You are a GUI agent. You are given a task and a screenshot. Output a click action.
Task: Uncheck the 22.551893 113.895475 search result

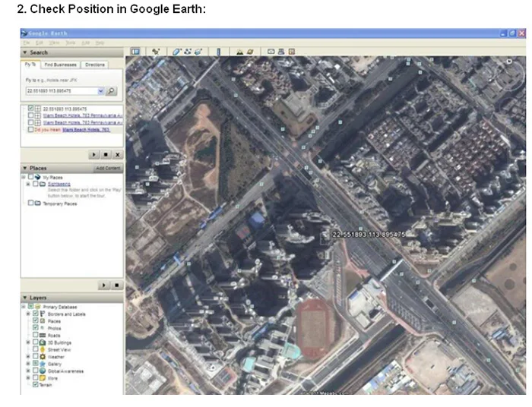click(x=31, y=109)
